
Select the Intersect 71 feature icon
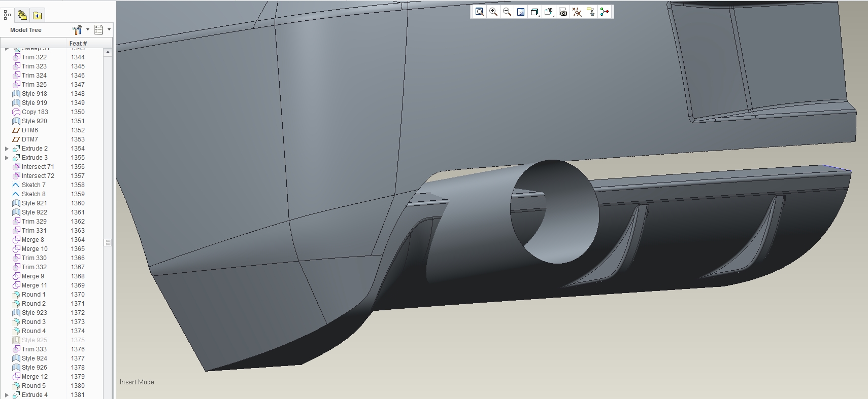pyautogui.click(x=16, y=167)
